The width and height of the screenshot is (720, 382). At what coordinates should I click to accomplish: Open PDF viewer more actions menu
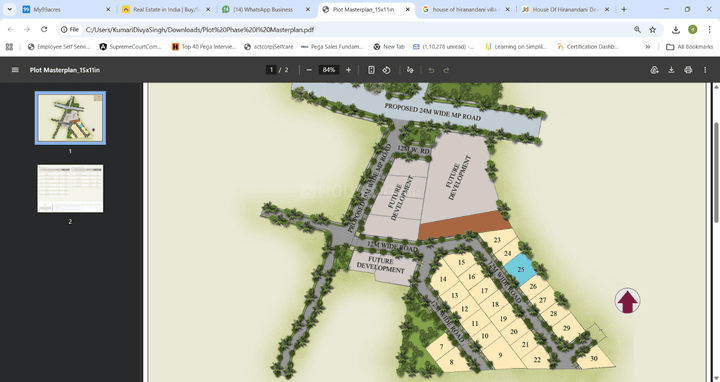705,70
